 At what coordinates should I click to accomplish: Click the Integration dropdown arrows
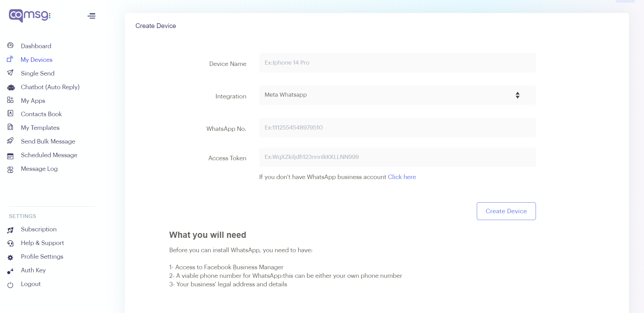[x=517, y=95]
